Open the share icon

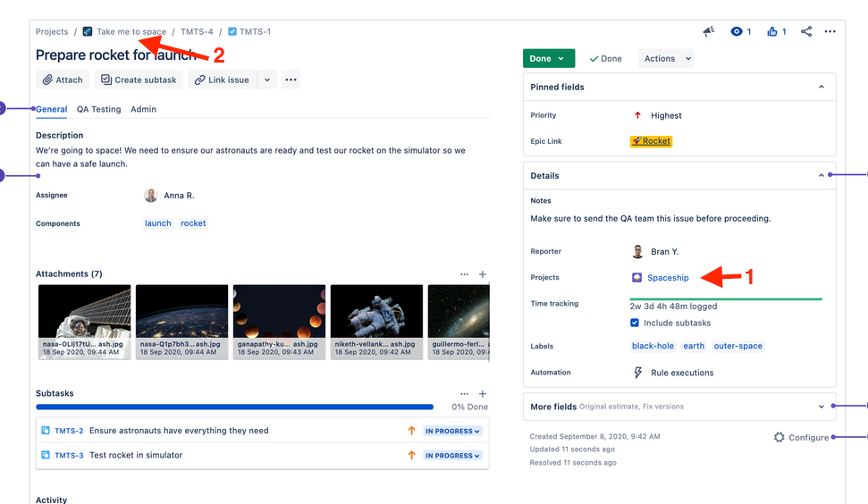(x=806, y=31)
